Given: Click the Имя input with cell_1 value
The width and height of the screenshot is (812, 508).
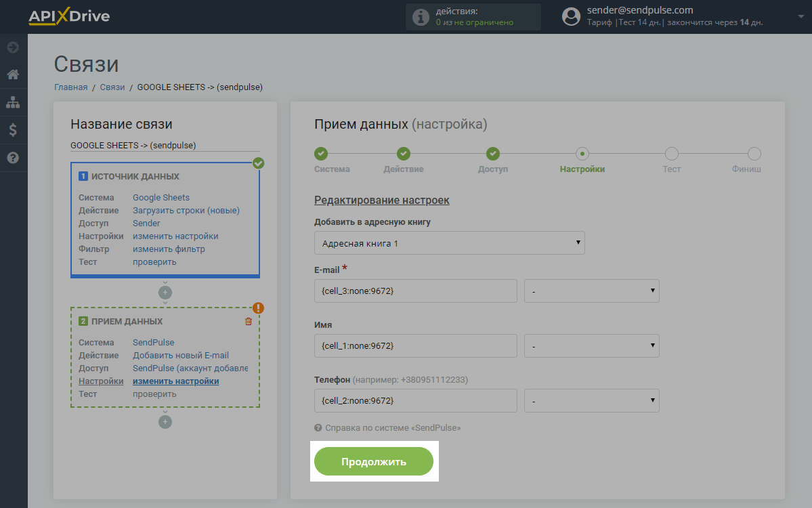Looking at the screenshot, I should pyautogui.click(x=415, y=346).
